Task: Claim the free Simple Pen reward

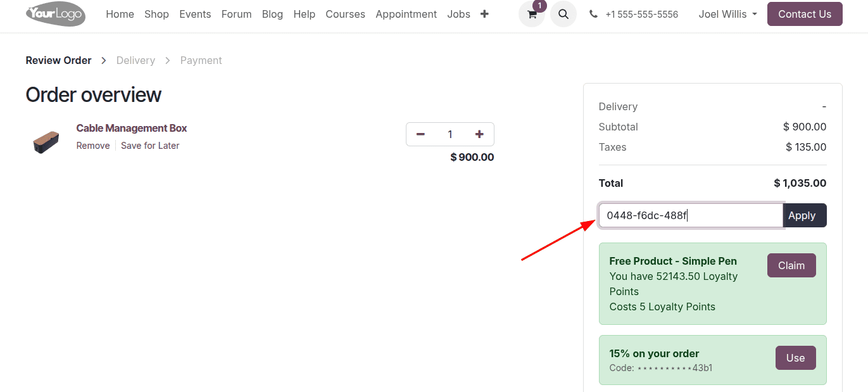Action: [x=791, y=265]
